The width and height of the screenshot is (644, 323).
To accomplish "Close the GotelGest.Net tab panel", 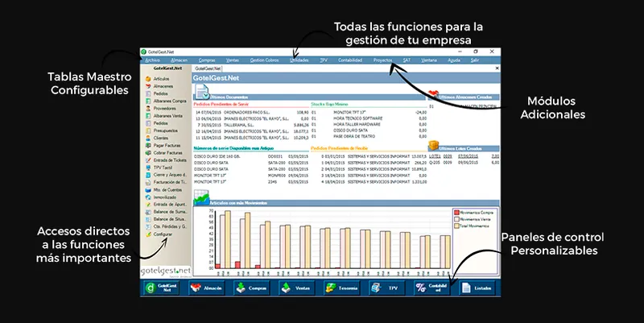I will click(497, 68).
